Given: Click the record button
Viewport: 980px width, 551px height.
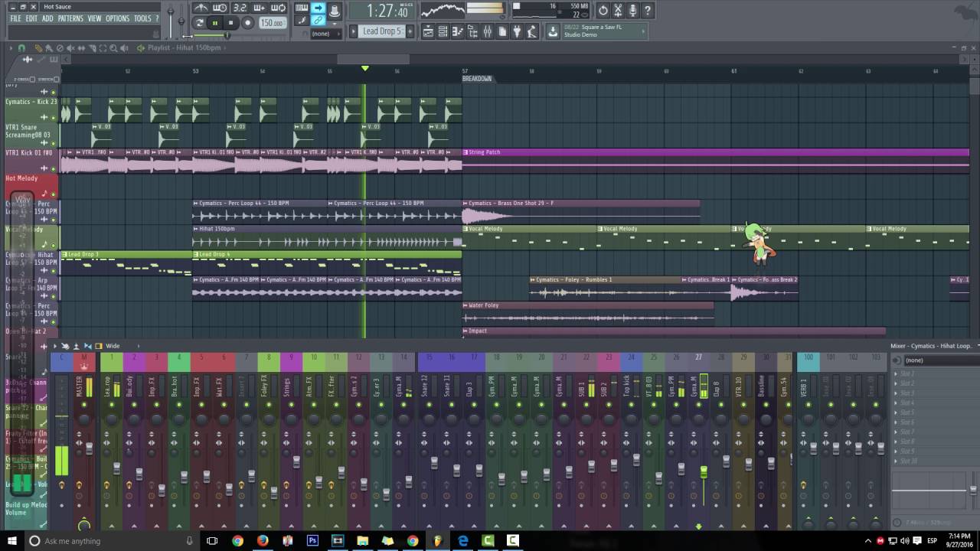Looking at the screenshot, I should (248, 23).
